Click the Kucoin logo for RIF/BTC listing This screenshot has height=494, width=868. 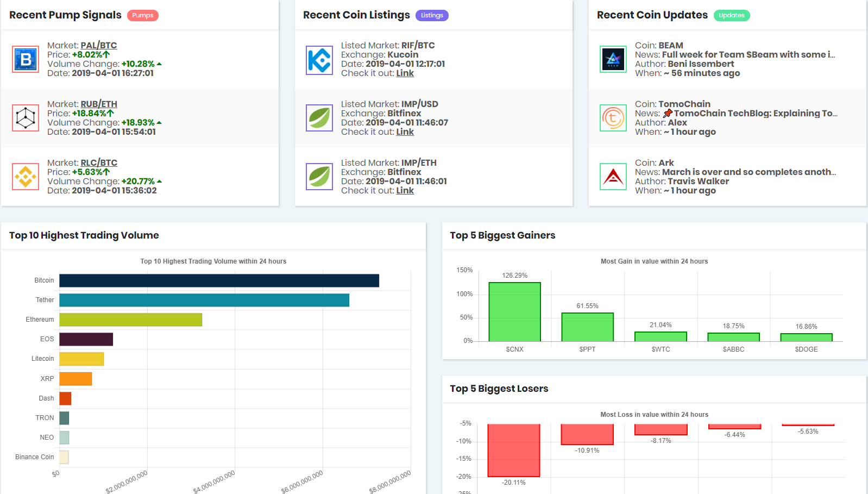pos(319,59)
